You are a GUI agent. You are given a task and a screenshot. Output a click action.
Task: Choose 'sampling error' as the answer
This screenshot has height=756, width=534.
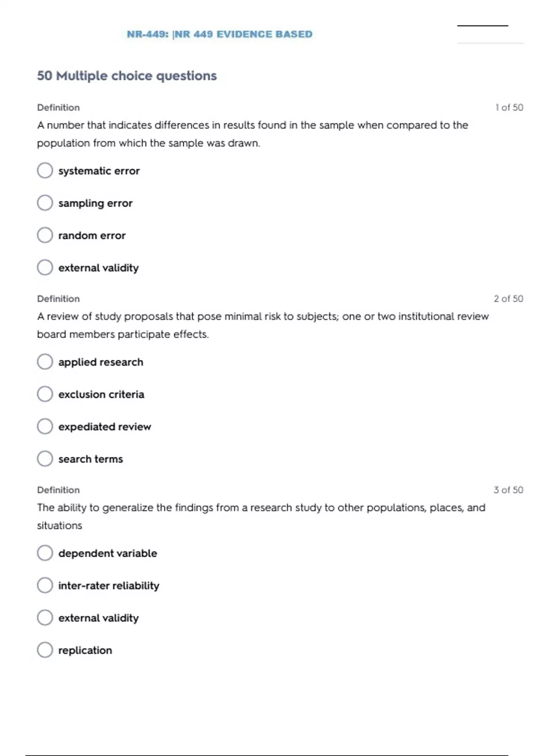[45, 203]
